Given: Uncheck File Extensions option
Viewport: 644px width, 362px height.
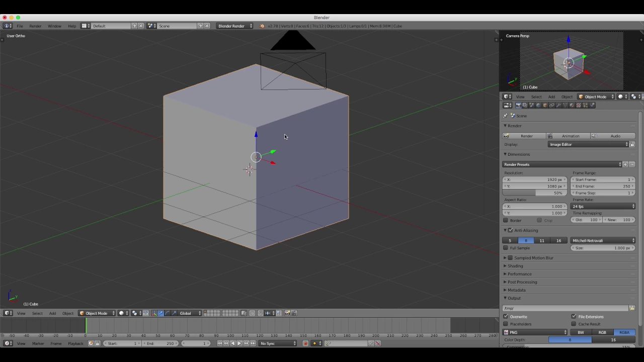Looking at the screenshot, I should coord(574,317).
